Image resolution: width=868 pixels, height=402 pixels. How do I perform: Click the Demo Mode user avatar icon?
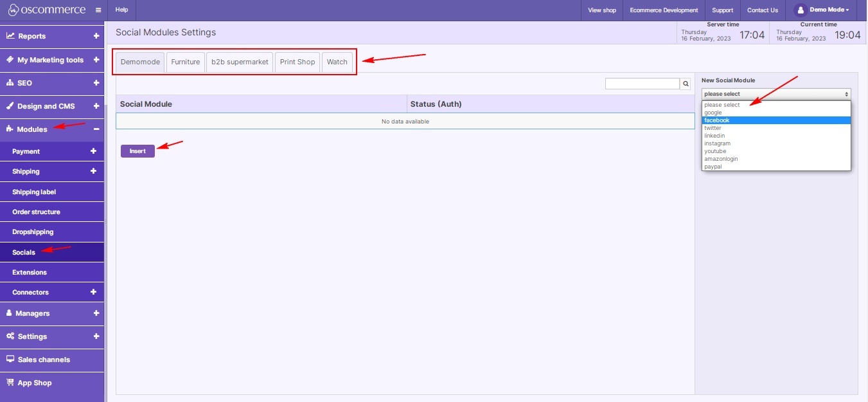pos(801,10)
